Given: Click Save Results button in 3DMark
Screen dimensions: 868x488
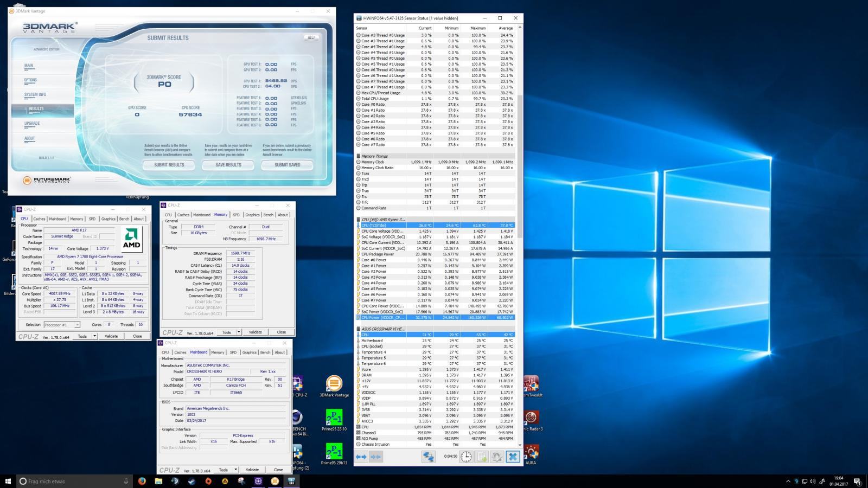Looking at the screenshot, I should (228, 165).
